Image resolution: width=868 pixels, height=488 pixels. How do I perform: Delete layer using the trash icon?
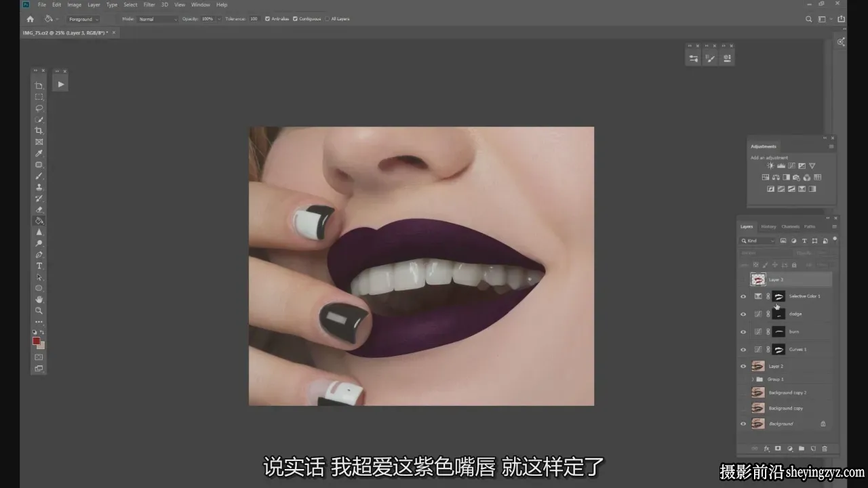pyautogui.click(x=825, y=449)
